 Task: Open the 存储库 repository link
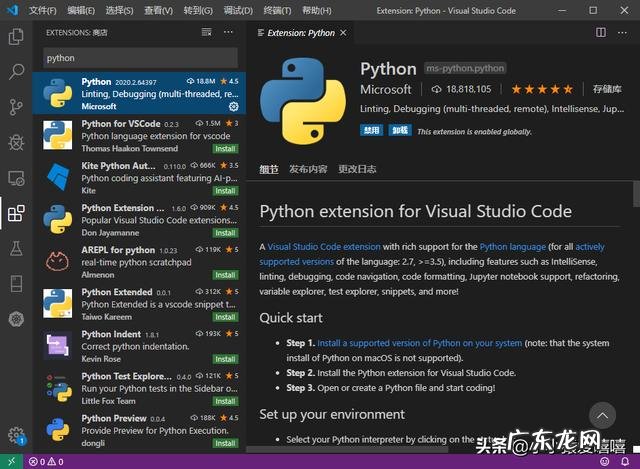click(607, 89)
